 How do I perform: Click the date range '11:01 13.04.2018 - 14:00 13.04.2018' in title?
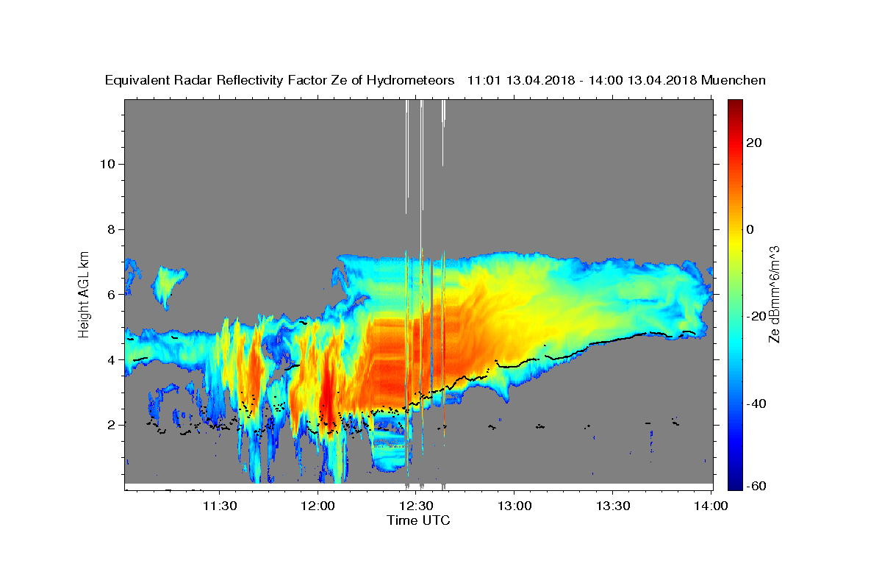(x=582, y=80)
